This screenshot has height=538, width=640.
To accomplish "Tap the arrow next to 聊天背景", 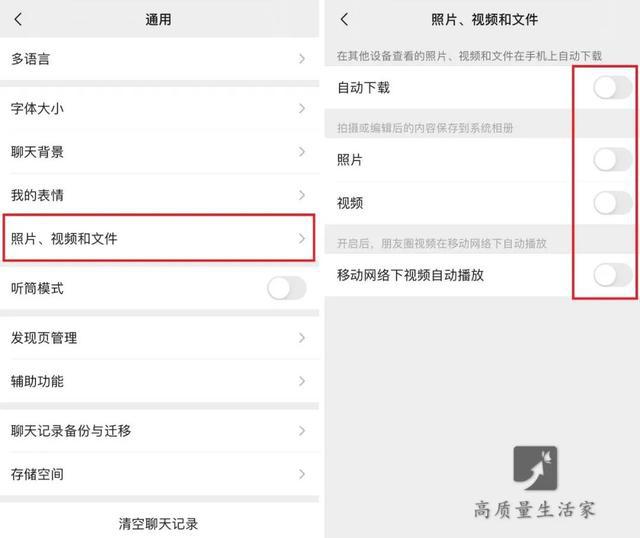I will [302, 152].
